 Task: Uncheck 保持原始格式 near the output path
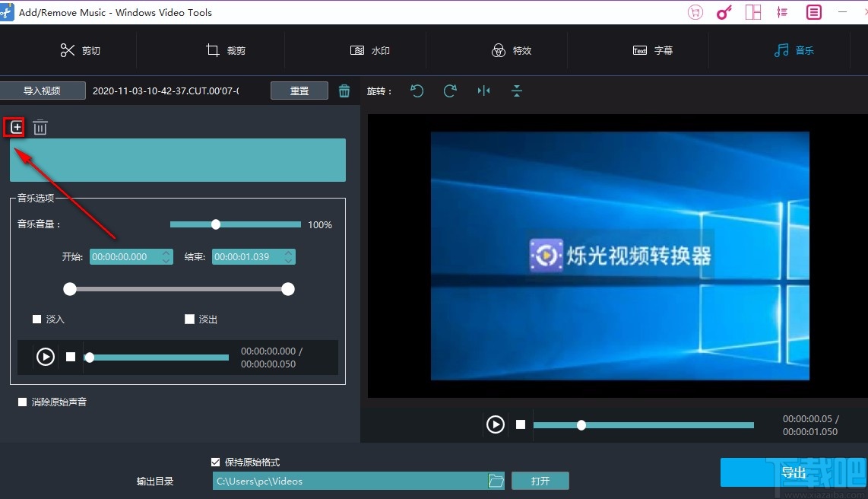[215, 461]
